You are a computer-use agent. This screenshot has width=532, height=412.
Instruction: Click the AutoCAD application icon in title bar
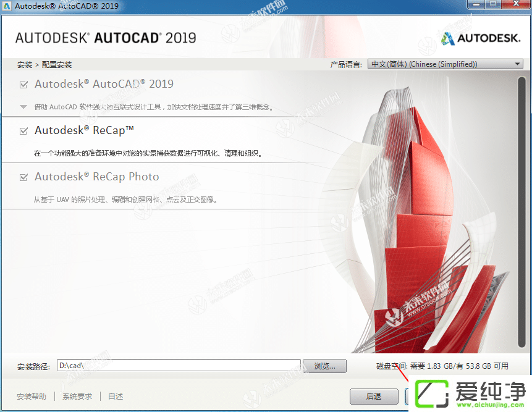[8, 6]
